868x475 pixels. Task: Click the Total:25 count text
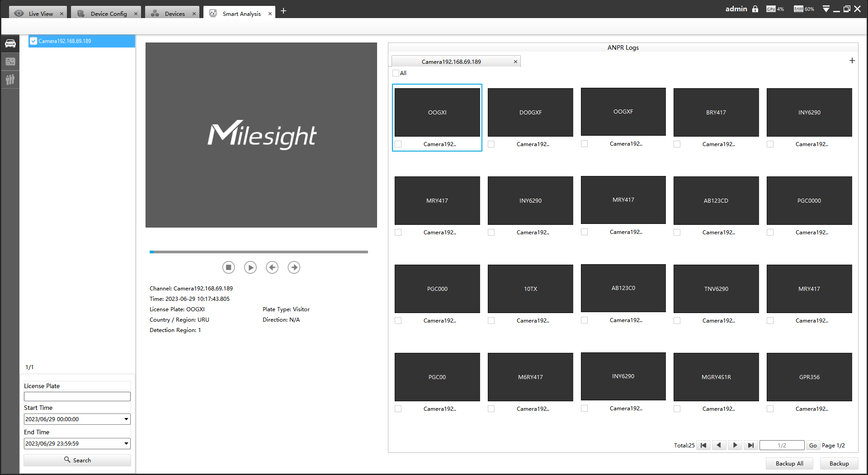[x=684, y=446]
